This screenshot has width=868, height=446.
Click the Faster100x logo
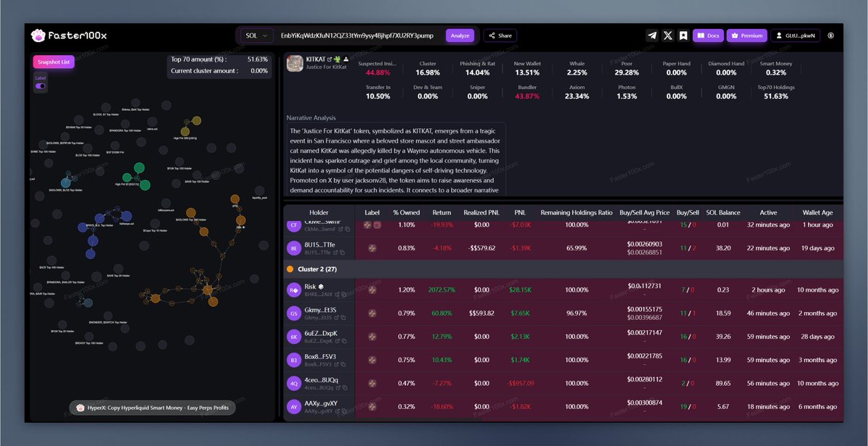point(69,35)
